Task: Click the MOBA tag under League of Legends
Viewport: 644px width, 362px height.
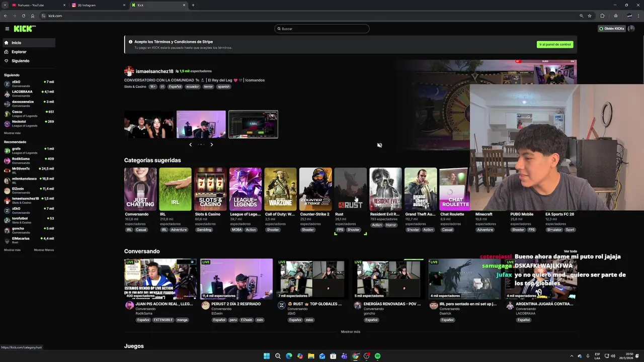Action: [236, 230]
